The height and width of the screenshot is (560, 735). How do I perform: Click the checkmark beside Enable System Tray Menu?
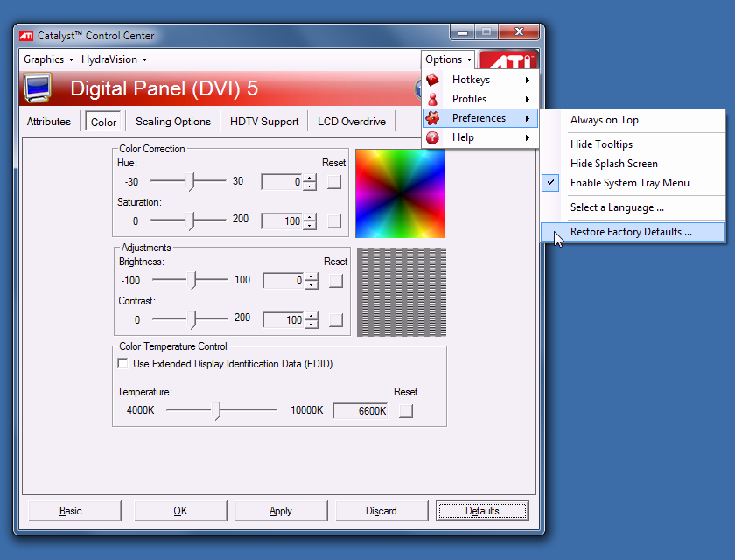[550, 182]
